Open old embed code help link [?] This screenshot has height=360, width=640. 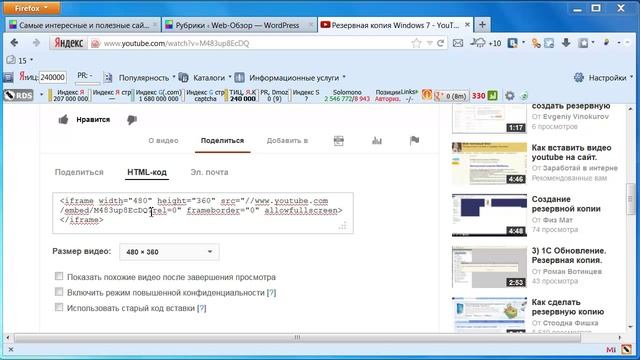pyautogui.click(x=202, y=308)
